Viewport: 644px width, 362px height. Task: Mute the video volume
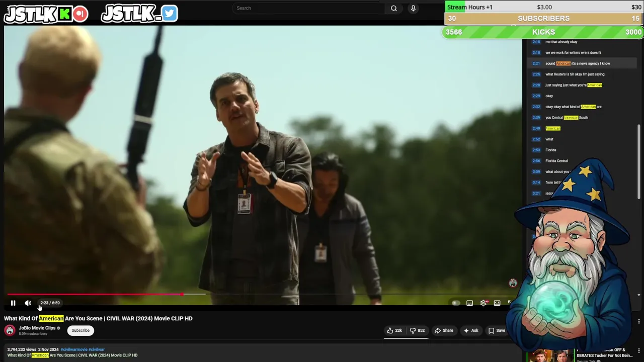[28, 303]
